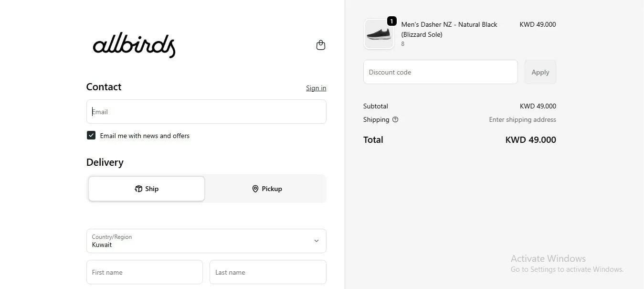Viewport: 644px width, 289px height.
Task: Click the First name field
Action: coord(145,272)
